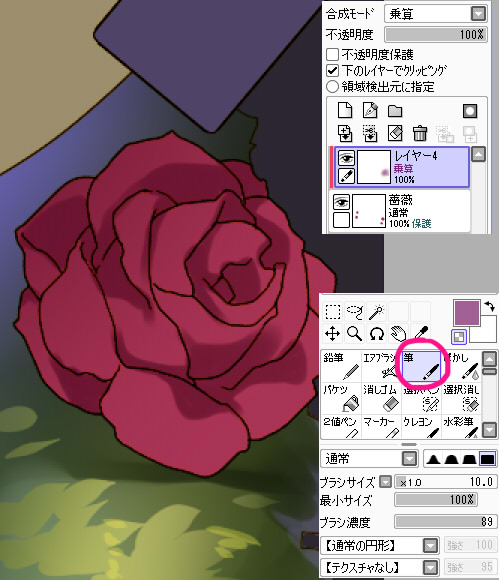Viewport: 499px width, 580px height.
Task: Open the 合成モード blend mode dropdown
Action: pos(436,14)
